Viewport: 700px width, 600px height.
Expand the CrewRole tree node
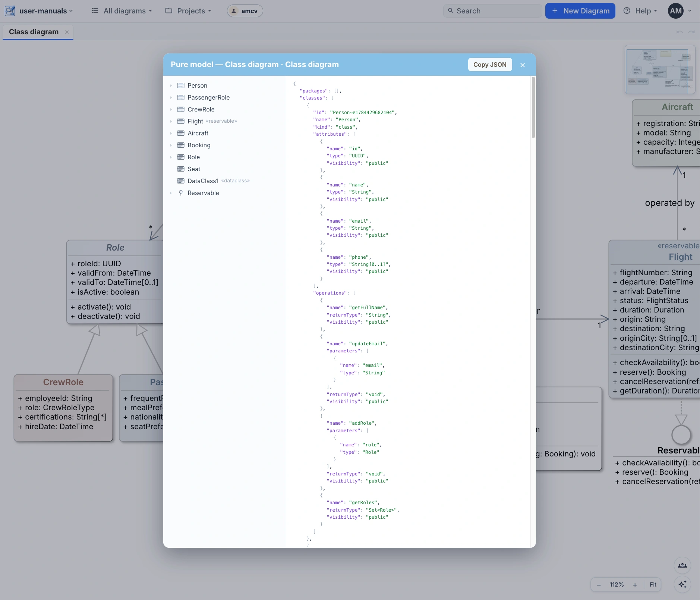(x=171, y=110)
